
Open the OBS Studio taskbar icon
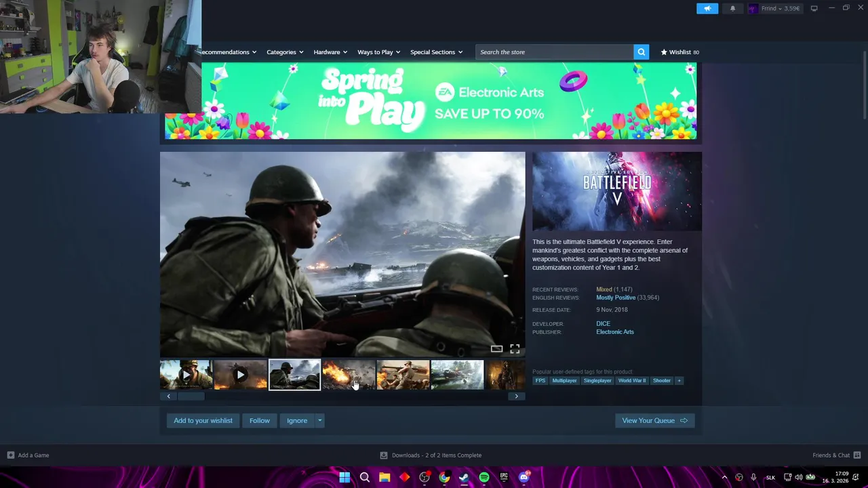pyautogui.click(x=425, y=477)
